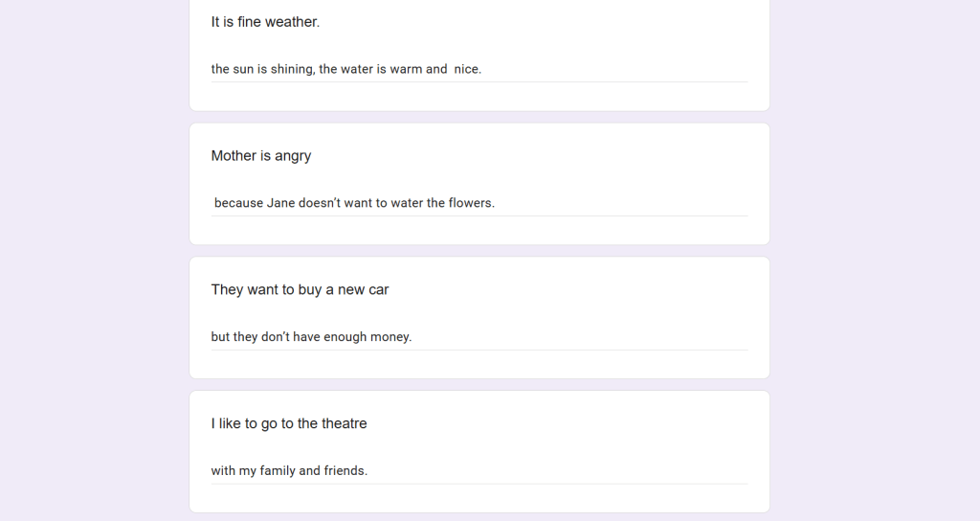Viewport: 980px width, 521px height.
Task: Click the word "friends" in the last answer
Action: pyautogui.click(x=345, y=471)
